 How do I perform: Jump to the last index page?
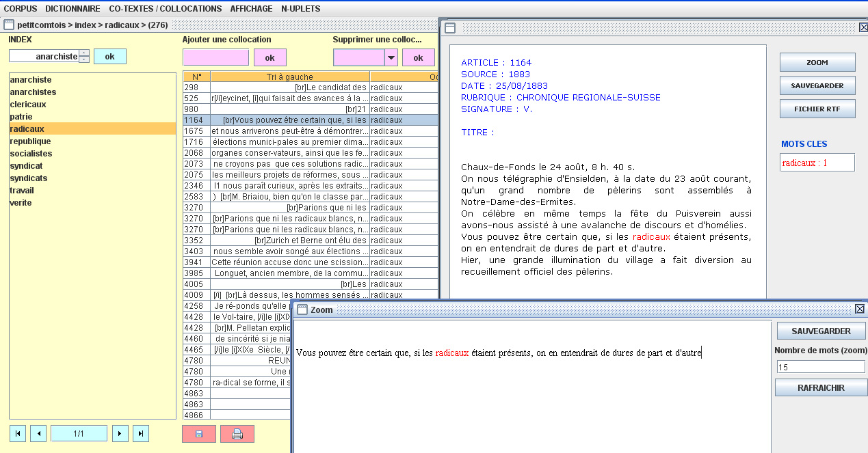click(140, 433)
